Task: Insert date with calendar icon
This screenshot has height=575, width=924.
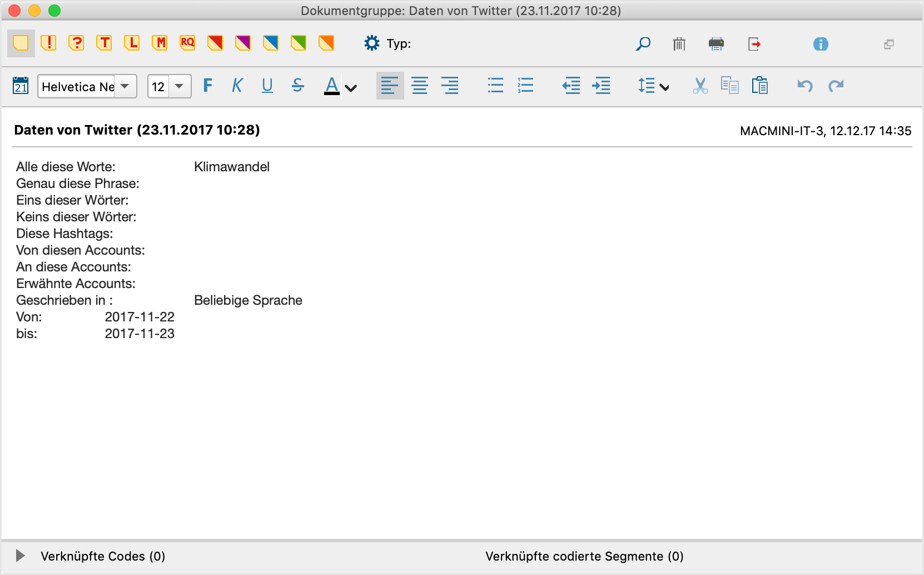Action: click(x=21, y=86)
